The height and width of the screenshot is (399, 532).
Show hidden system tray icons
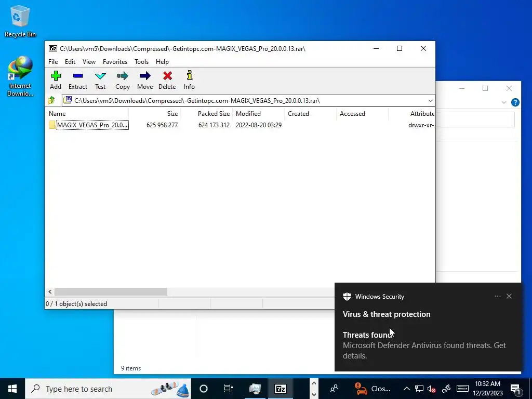(x=406, y=389)
